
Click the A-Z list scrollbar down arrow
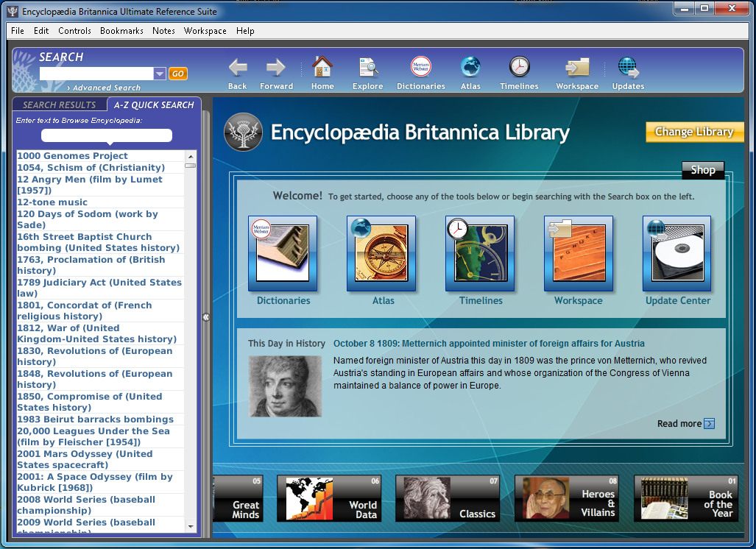(191, 527)
